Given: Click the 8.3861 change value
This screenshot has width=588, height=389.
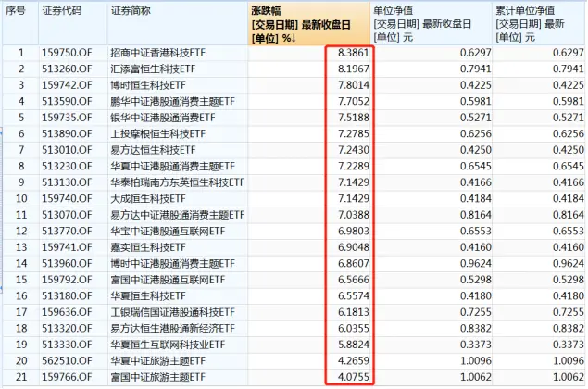Looking at the screenshot, I should pos(353,53).
